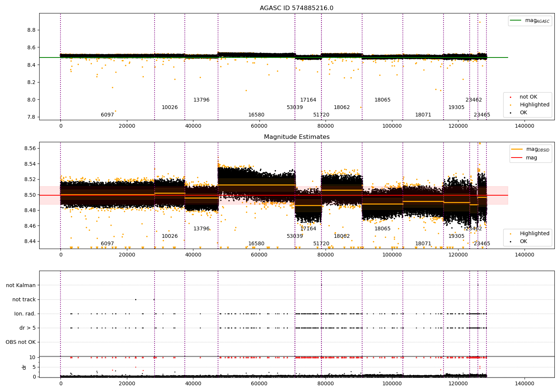The image size is (560, 392).
Task: Click observation label 13796 in top plot
Action: coord(201,100)
